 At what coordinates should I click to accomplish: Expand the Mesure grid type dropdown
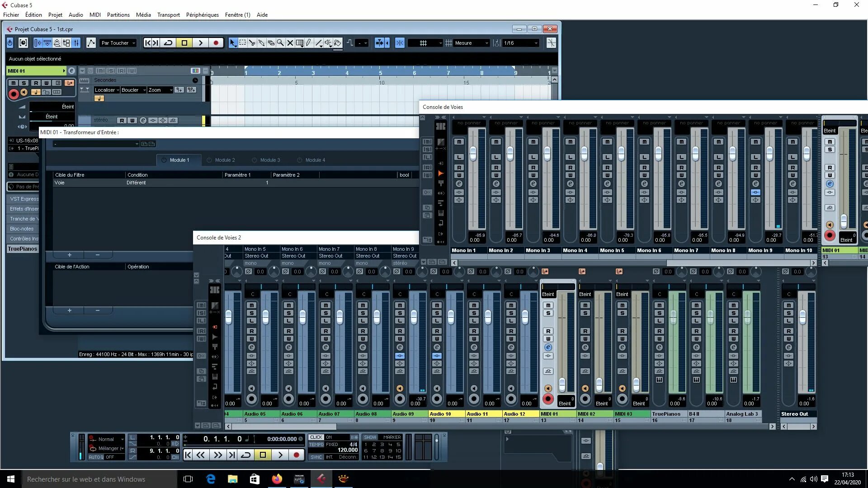coord(472,43)
